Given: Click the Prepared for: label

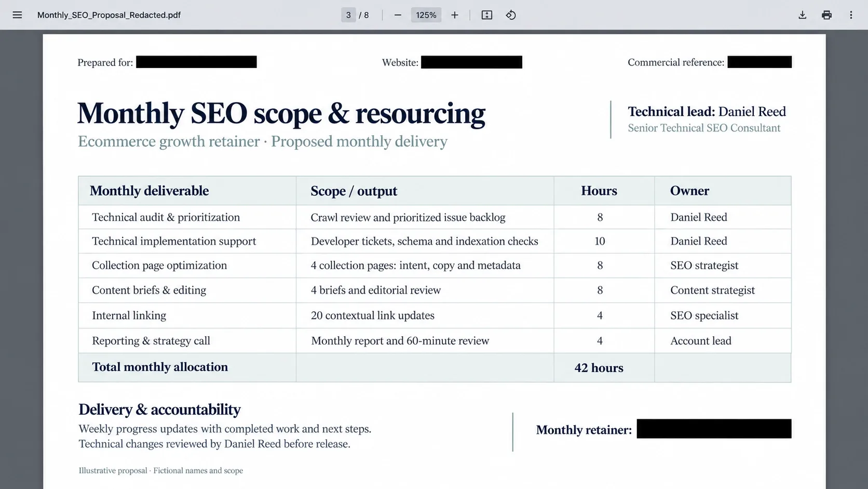Looking at the screenshot, I should pos(105,62).
